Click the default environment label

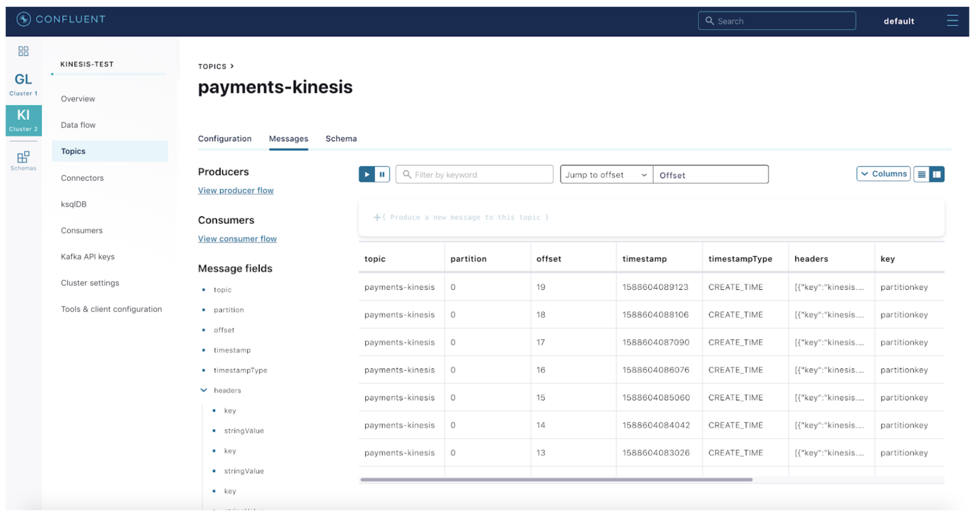coord(899,21)
